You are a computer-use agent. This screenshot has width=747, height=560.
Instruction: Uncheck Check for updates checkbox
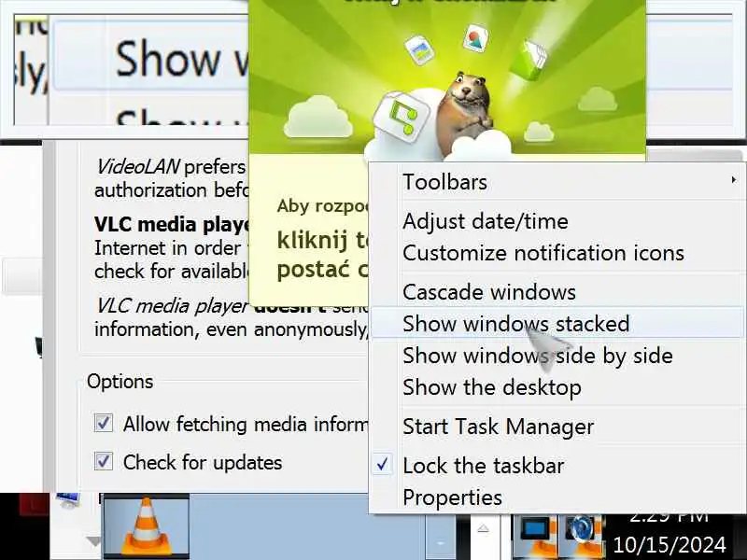(104, 461)
